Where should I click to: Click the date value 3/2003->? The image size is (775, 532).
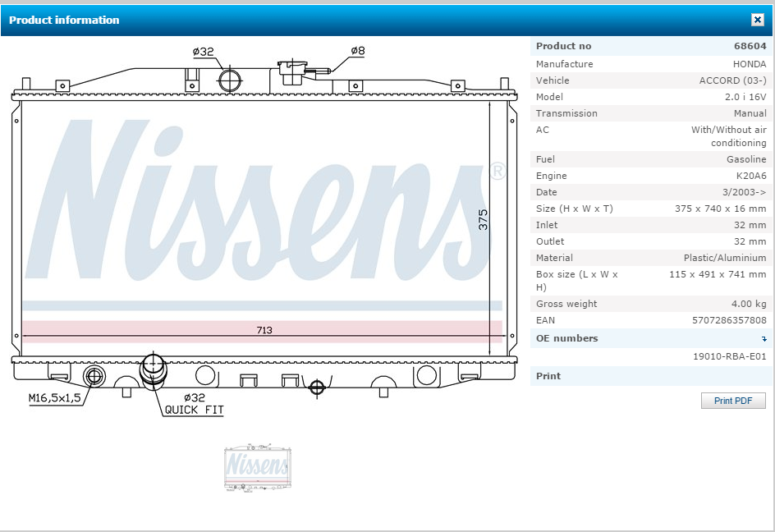(745, 192)
